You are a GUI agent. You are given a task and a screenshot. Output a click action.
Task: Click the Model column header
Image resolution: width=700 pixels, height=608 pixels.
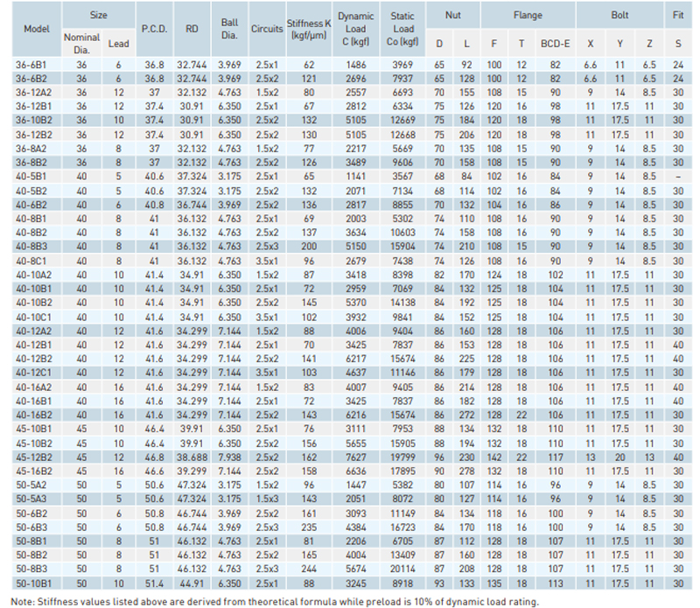coord(35,28)
